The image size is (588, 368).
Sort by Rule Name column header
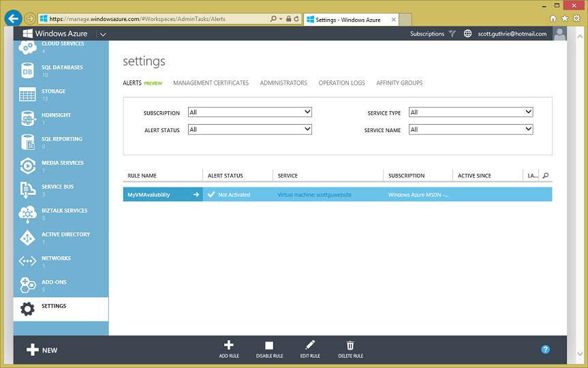[142, 176]
